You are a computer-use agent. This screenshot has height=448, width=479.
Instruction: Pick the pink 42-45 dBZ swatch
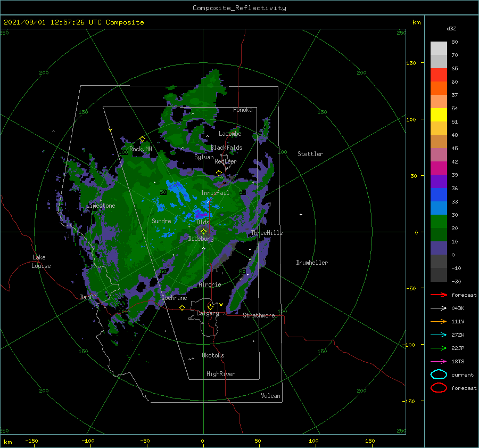(x=439, y=154)
